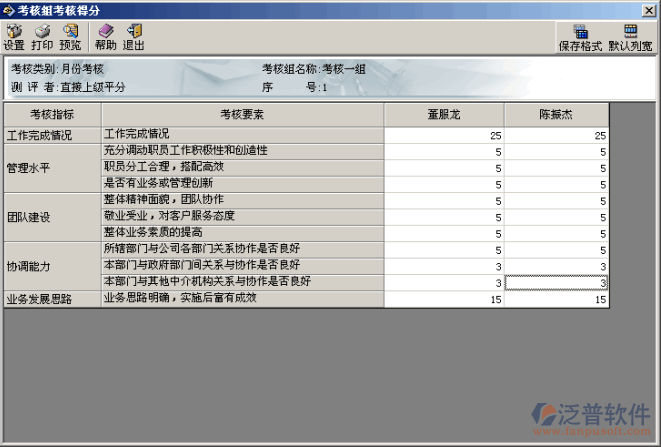The width and height of the screenshot is (661, 447).
Task: Select 本部门与政府部门间关系与协作是否良好 cell
Action: click(x=242, y=266)
